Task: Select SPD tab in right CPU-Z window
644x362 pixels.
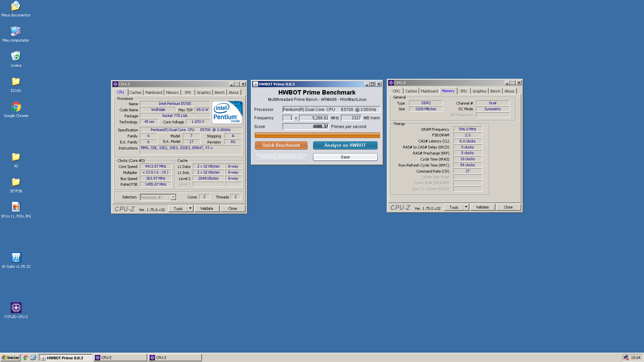Action: point(464,91)
